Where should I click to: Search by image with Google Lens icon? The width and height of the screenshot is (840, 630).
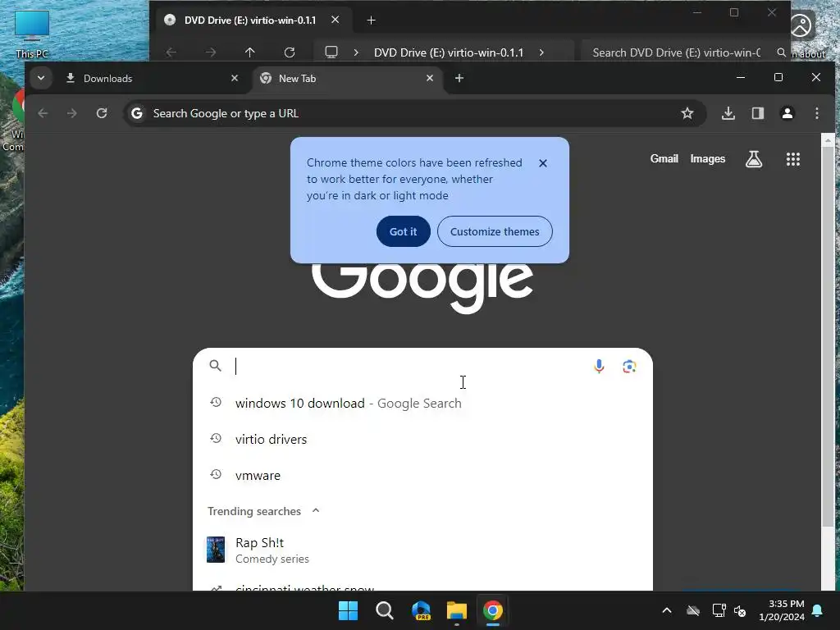coord(629,366)
